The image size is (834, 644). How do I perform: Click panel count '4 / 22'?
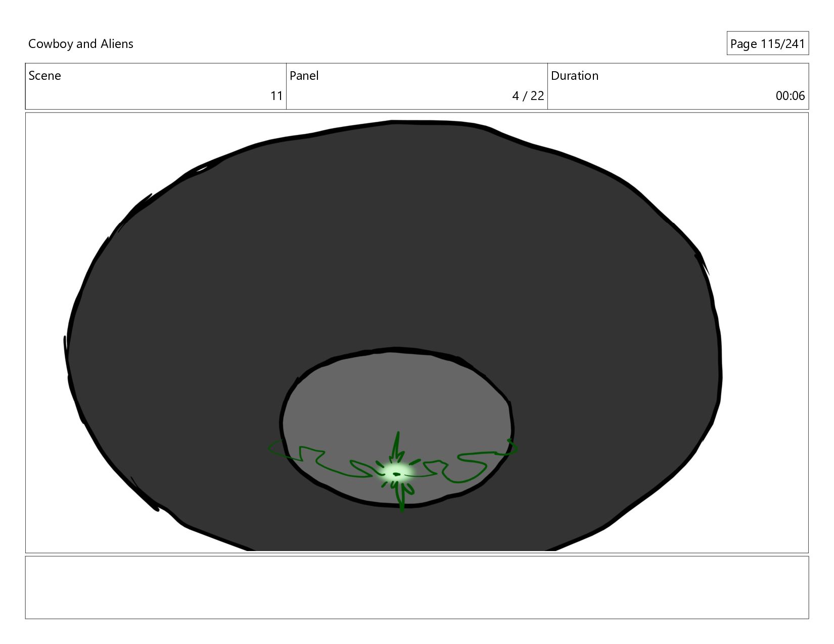(528, 96)
